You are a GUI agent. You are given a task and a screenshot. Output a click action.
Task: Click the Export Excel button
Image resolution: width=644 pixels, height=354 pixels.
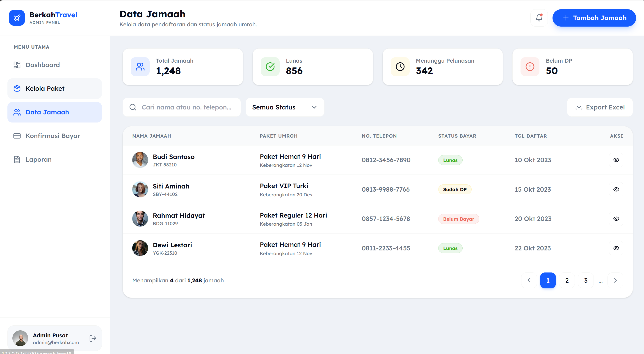coord(600,107)
